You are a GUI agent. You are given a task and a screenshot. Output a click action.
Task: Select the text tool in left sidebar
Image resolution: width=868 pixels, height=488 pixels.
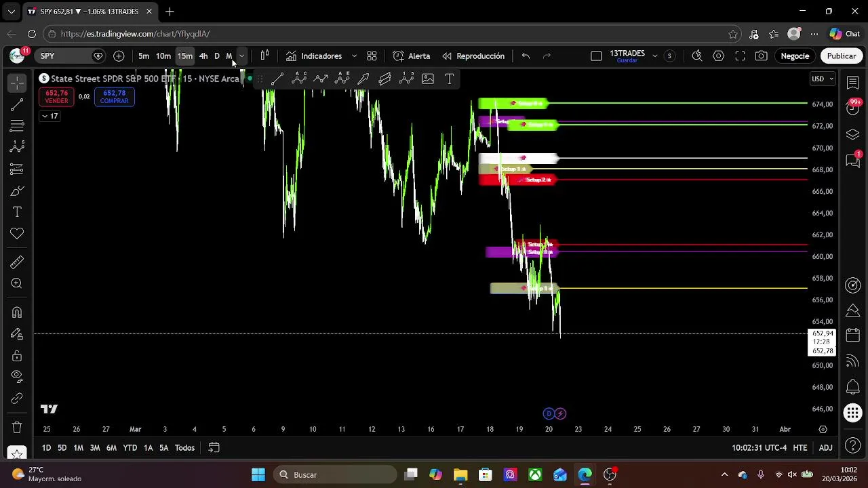point(17,212)
